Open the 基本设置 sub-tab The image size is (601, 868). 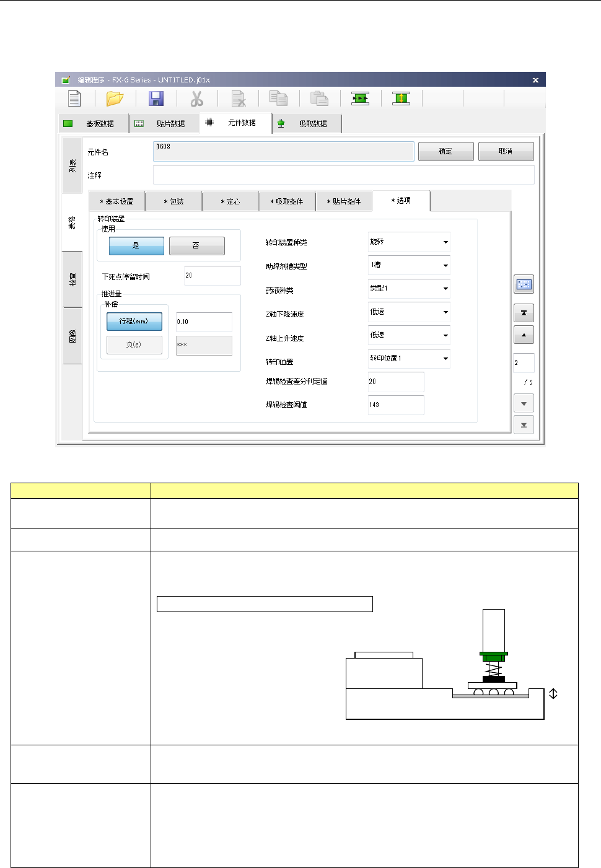point(117,201)
